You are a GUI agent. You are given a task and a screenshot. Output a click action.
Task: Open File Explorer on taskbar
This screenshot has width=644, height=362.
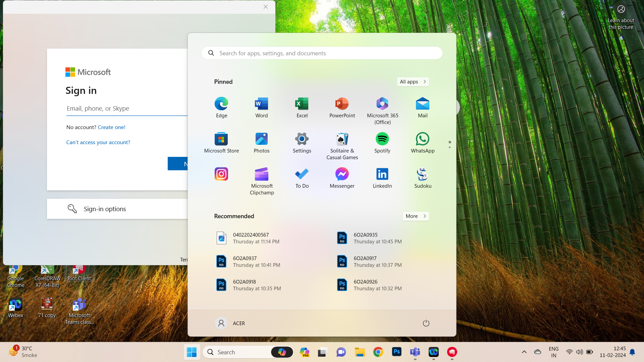[x=360, y=352]
